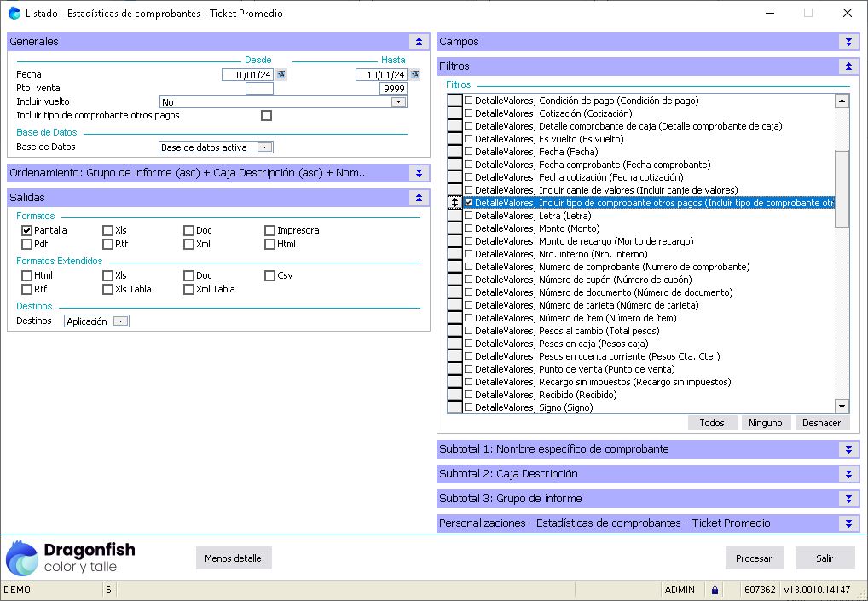
Task: Expand the Personalizaciones panel
Action: (848, 523)
